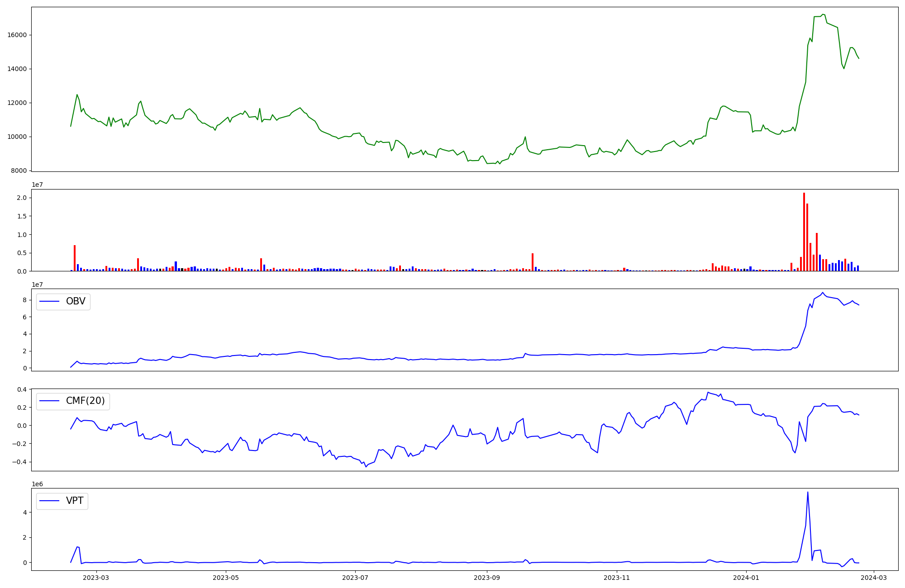
Task: Click the 0.4 tick on CMF axis
Action: [22, 389]
